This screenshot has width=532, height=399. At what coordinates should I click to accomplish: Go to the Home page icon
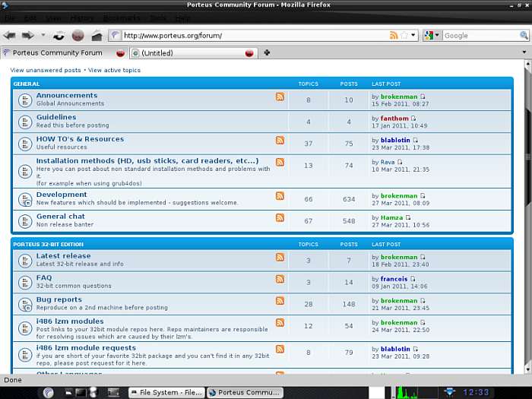(97, 36)
